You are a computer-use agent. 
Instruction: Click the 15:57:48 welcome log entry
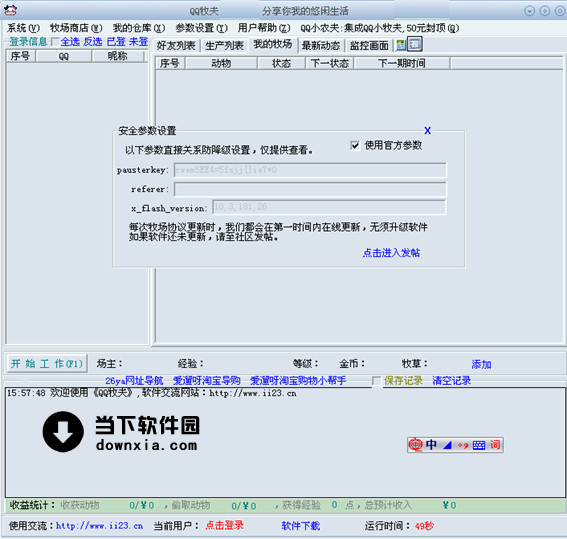point(152,393)
